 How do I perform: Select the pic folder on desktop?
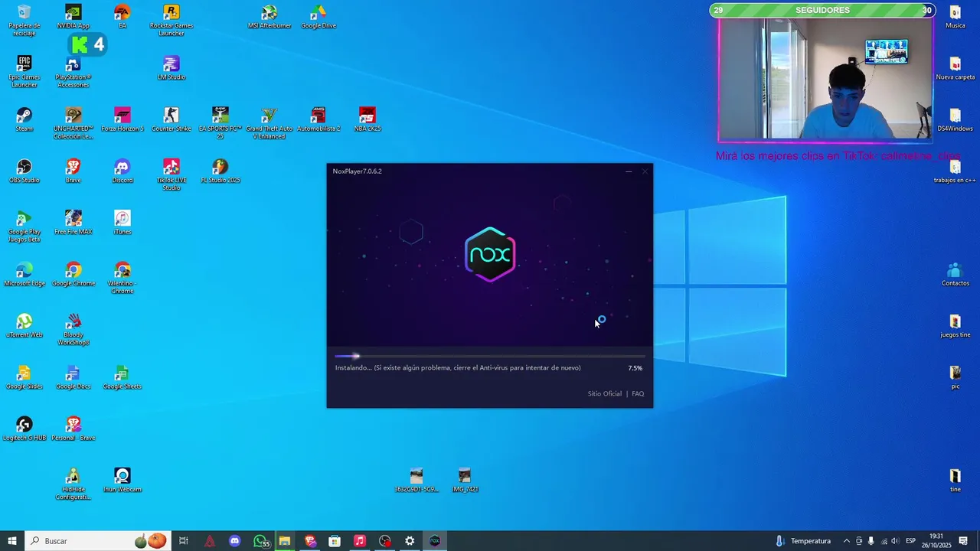955,377
